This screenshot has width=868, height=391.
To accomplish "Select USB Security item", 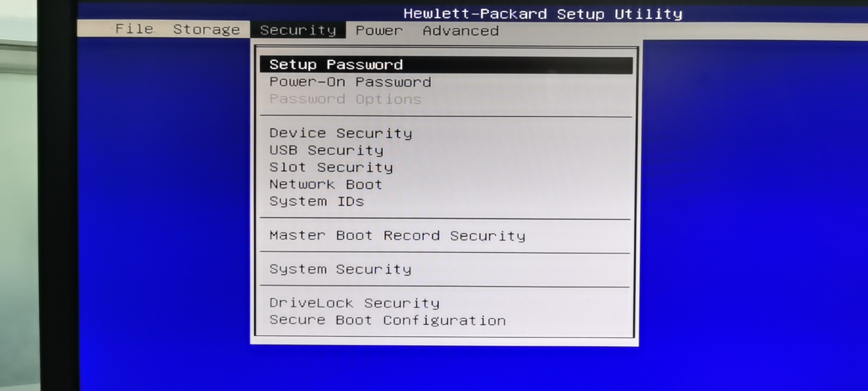I will coord(326,150).
